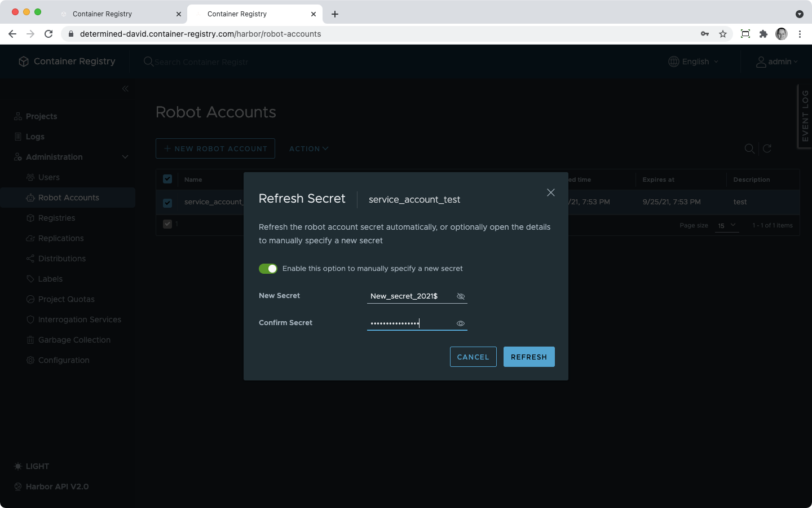This screenshot has width=812, height=508.
Task: Uncheck the service_account row checkbox
Action: pyautogui.click(x=167, y=203)
